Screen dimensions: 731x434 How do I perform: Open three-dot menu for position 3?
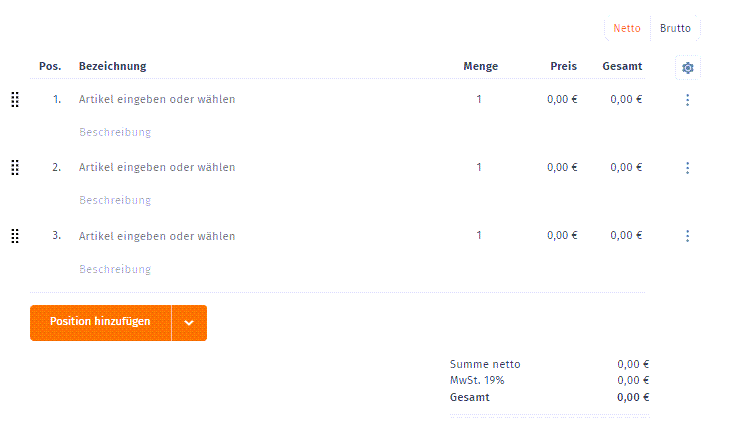(688, 236)
